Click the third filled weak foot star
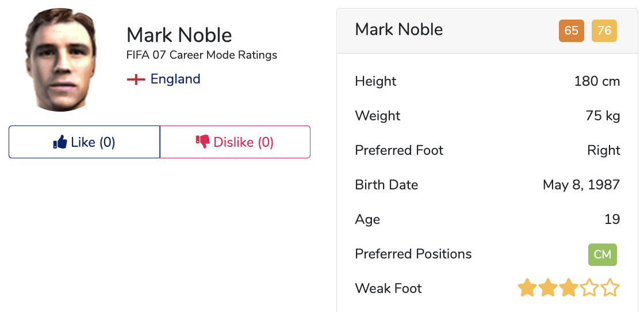 (x=569, y=288)
